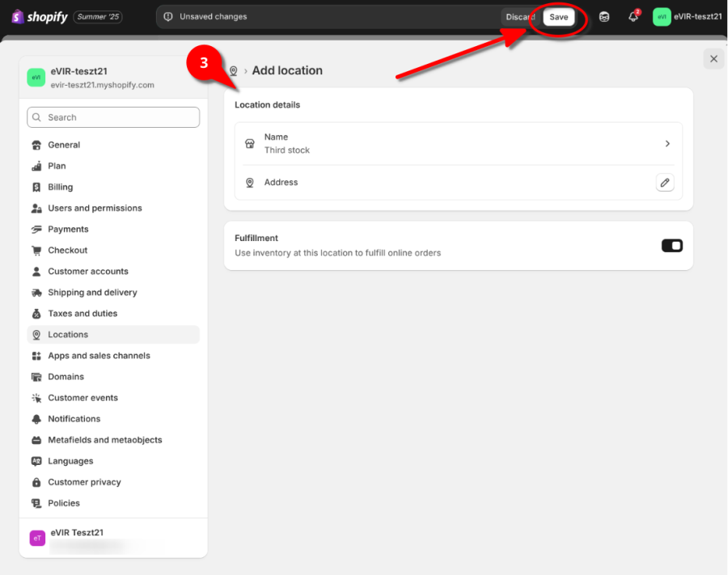Go to Shipping and delivery settings

pyautogui.click(x=92, y=293)
